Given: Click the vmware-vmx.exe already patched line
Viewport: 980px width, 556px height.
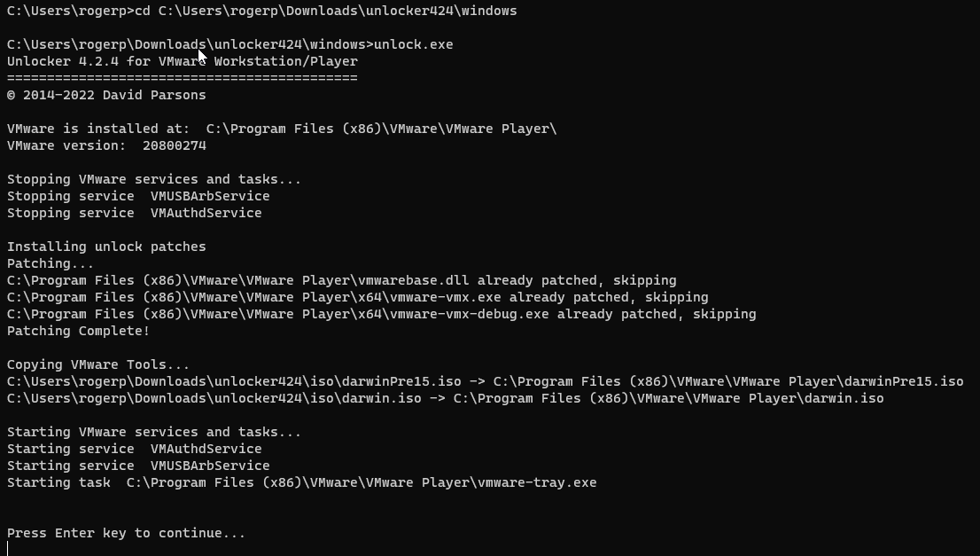Looking at the screenshot, I should [x=357, y=297].
